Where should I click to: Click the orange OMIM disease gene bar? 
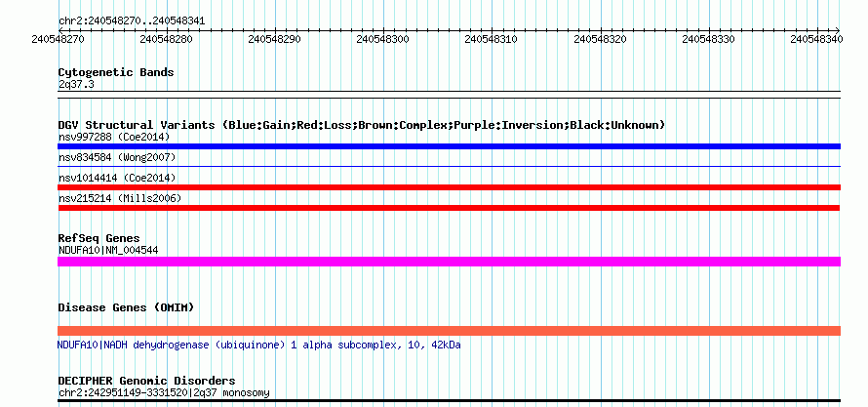pyautogui.click(x=449, y=331)
